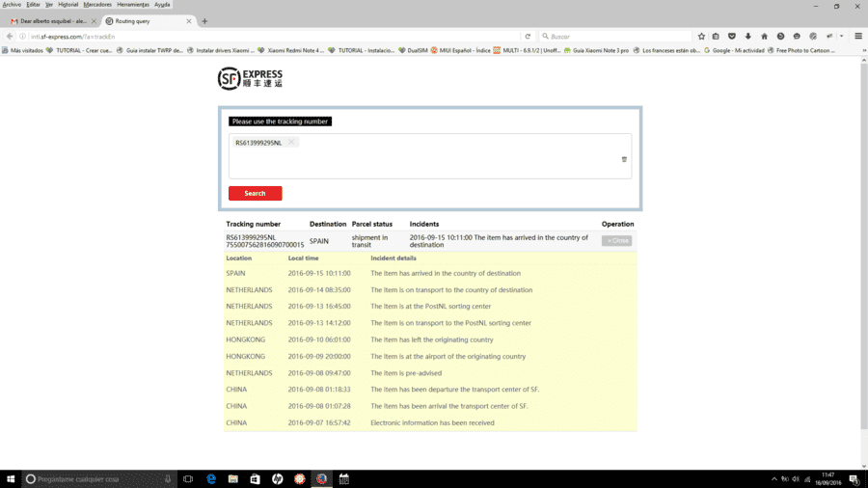The width and height of the screenshot is (868, 488).
Task: Click the red Search button
Action: point(256,193)
